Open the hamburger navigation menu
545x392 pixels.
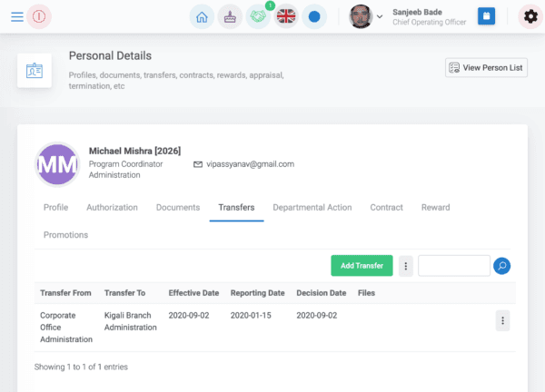pyautogui.click(x=17, y=16)
